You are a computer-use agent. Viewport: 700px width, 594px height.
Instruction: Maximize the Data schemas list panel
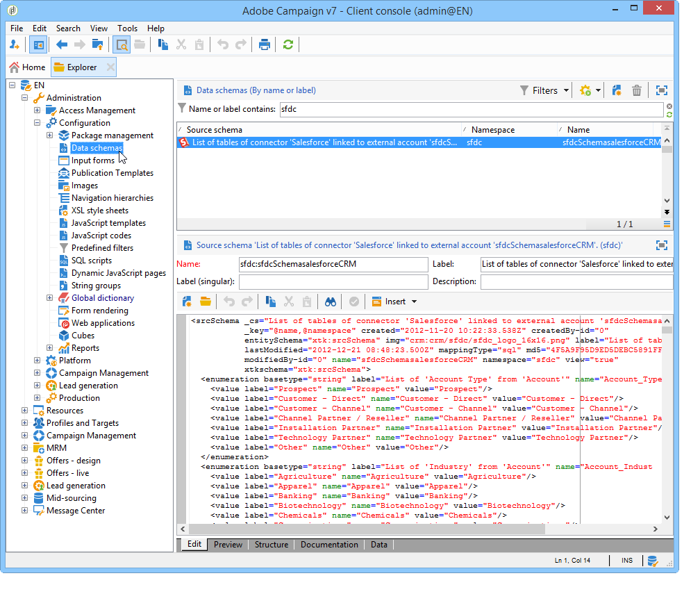point(662,90)
